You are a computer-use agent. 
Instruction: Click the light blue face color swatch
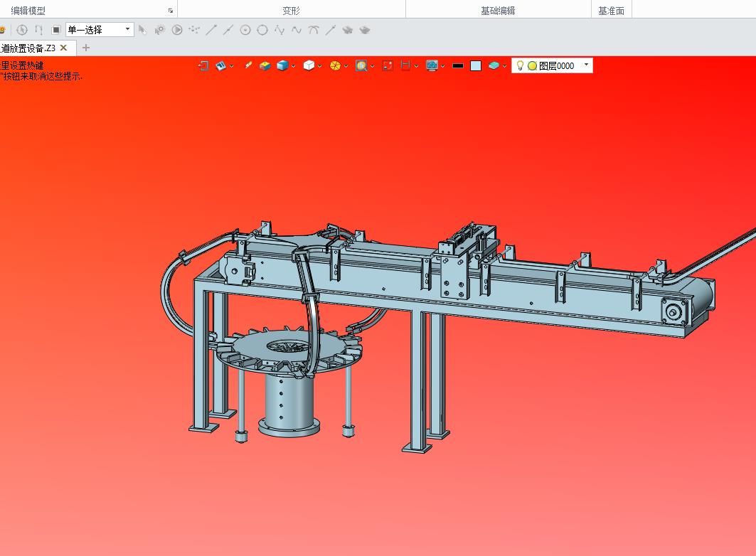pyautogui.click(x=476, y=66)
